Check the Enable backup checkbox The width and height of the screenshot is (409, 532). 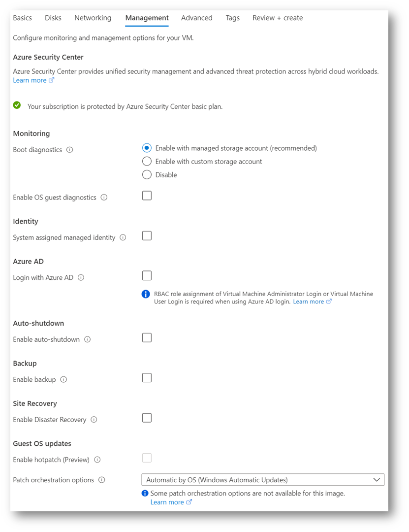tap(147, 377)
